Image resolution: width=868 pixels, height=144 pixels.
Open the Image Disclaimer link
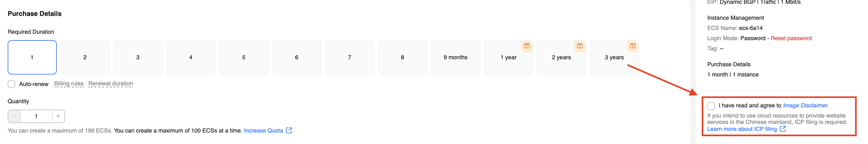click(805, 105)
